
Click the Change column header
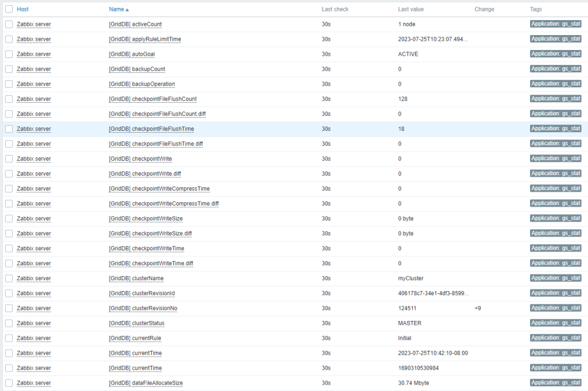[x=484, y=9]
